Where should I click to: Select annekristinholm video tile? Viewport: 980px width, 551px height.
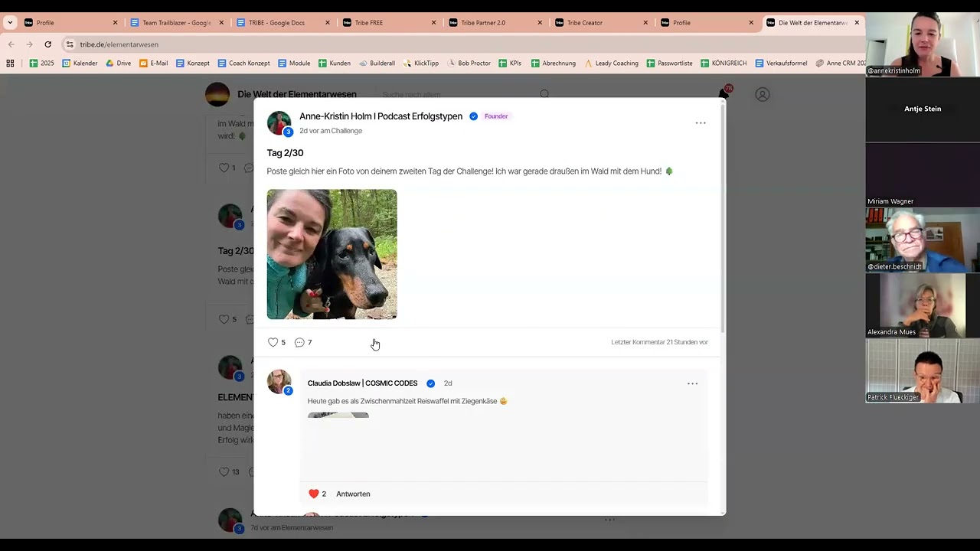(923, 44)
